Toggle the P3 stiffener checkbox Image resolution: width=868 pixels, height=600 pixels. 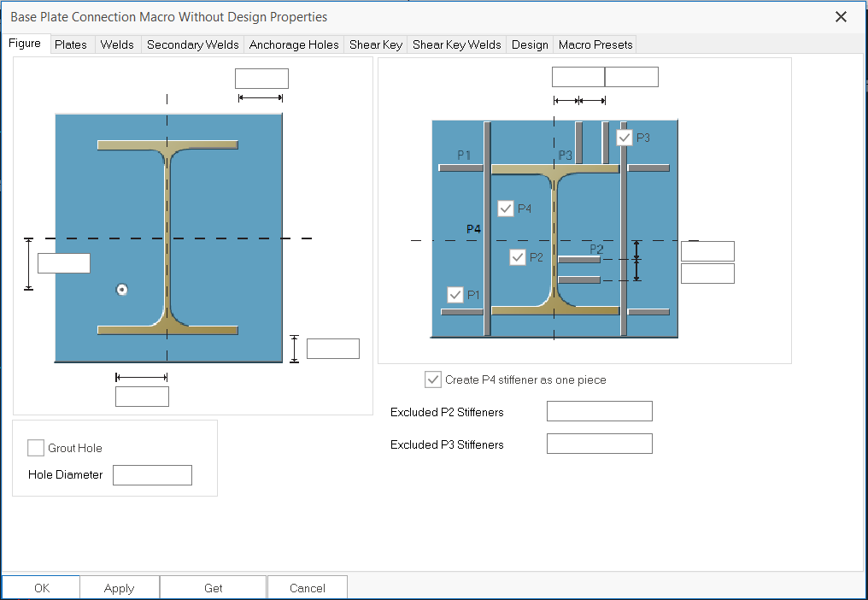click(625, 137)
